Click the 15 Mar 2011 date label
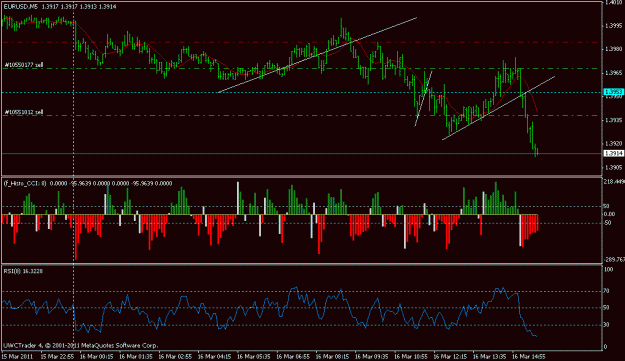The height and width of the screenshot is (361, 625). tap(17, 356)
